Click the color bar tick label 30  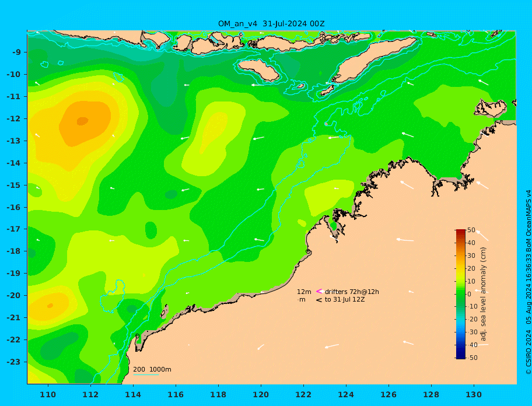pos(471,256)
